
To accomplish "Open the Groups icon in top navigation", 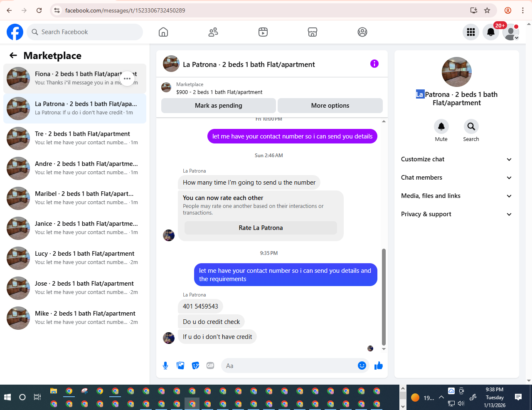I will [x=362, y=32].
